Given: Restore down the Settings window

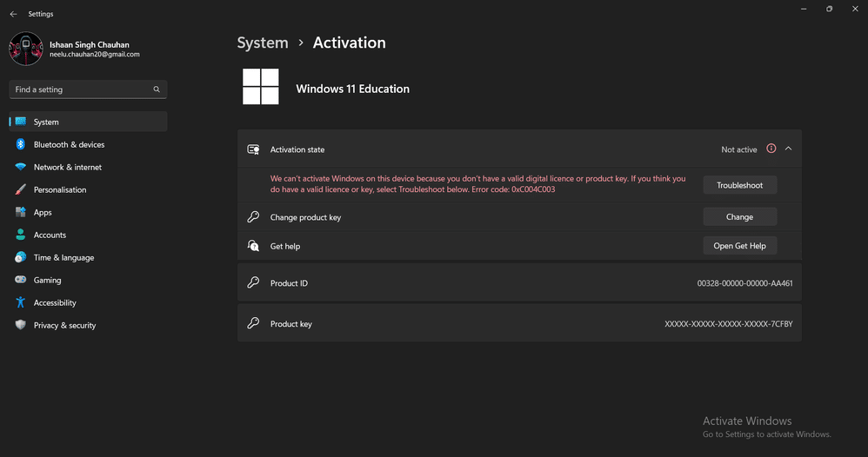Looking at the screenshot, I should 829,9.
